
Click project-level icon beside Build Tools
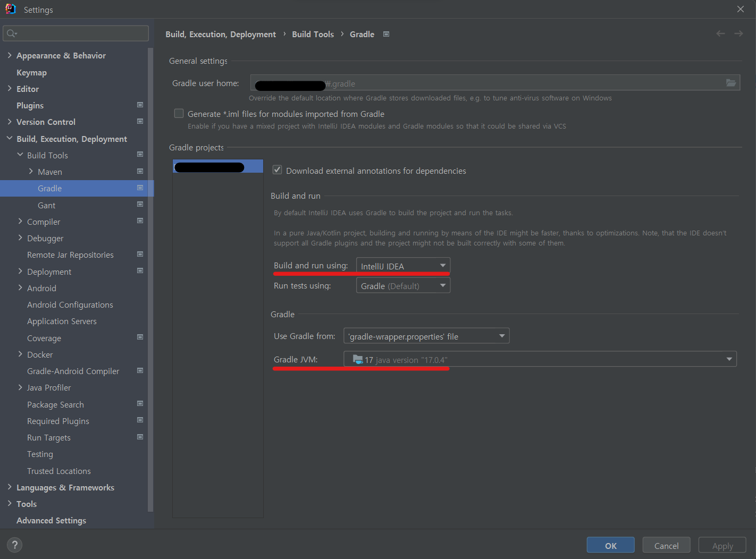[x=140, y=154]
